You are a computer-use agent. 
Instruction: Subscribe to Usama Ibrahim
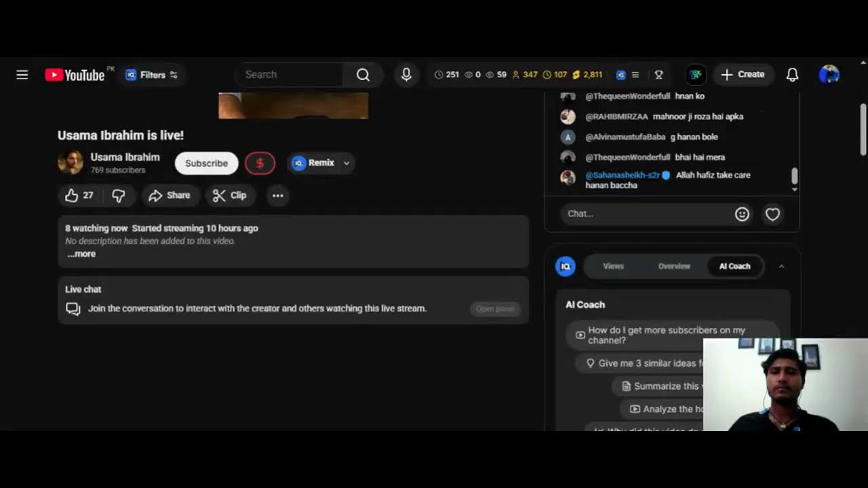pyautogui.click(x=206, y=163)
